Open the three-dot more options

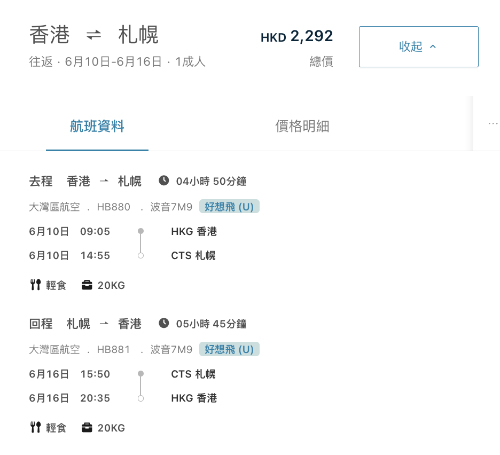(x=493, y=124)
